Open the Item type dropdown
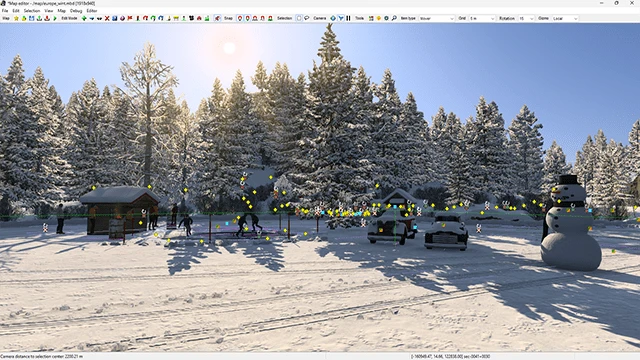Image resolution: width=640 pixels, height=360 pixels. 436,18
